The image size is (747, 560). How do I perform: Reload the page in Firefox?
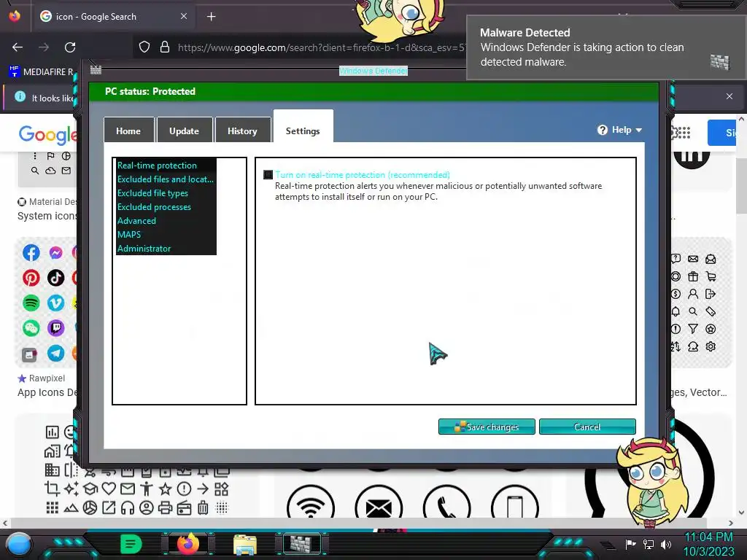click(x=70, y=47)
